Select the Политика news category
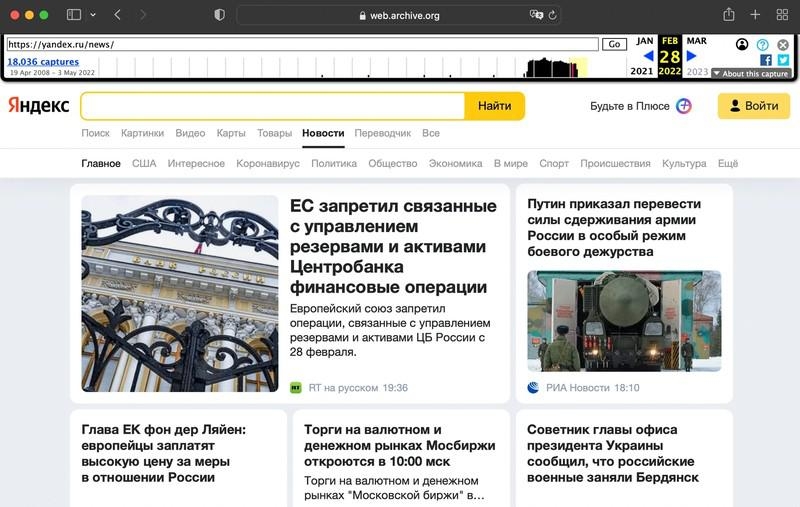Image resolution: width=800 pixels, height=507 pixels. 334,163
